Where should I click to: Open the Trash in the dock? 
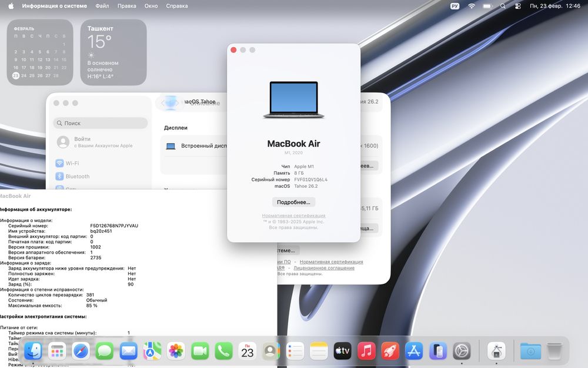tap(554, 352)
